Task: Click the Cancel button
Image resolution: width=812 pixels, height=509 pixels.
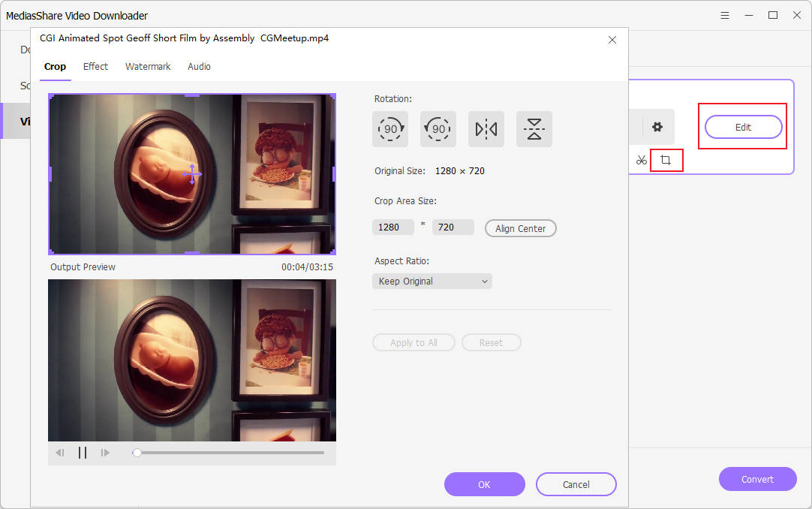Action: point(576,484)
